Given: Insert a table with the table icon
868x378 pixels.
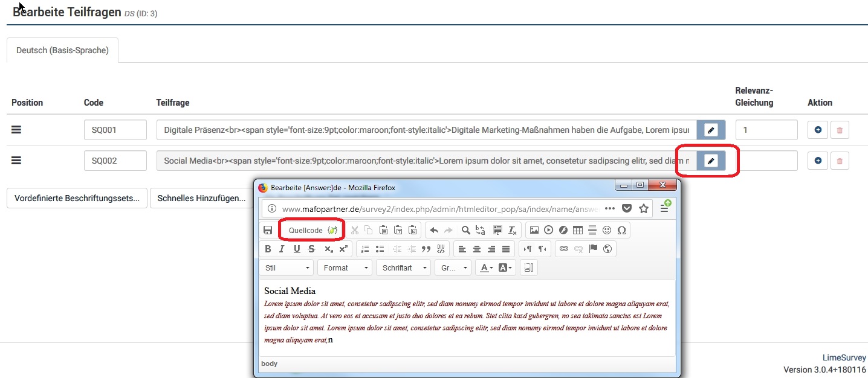Looking at the screenshot, I should [578, 230].
